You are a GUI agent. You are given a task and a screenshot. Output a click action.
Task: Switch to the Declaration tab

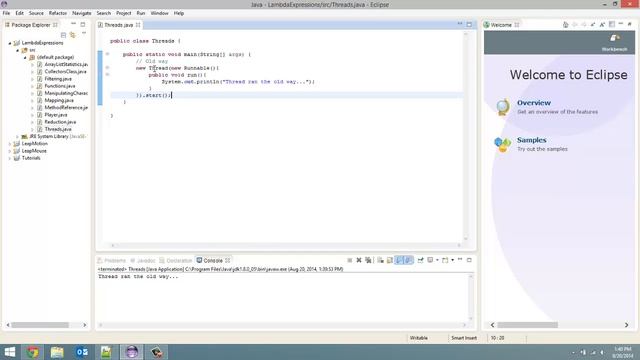(176, 260)
